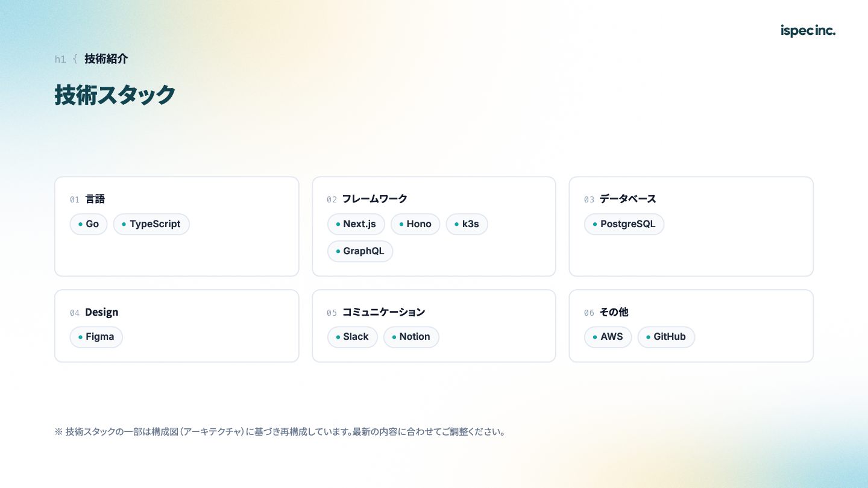The height and width of the screenshot is (488, 868).
Task: Click the GitHub tag
Action: click(x=666, y=337)
